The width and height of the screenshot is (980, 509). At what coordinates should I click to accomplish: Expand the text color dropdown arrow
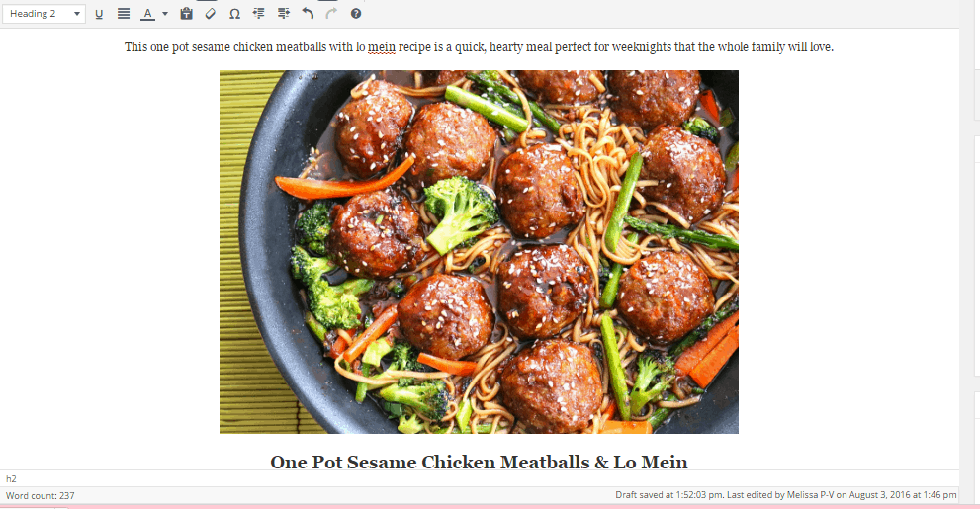pos(165,14)
